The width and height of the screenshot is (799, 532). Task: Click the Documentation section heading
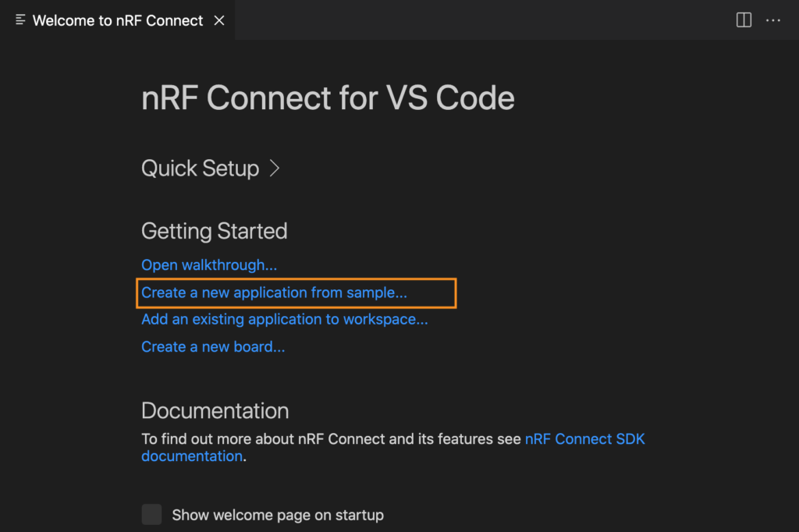[x=215, y=411]
